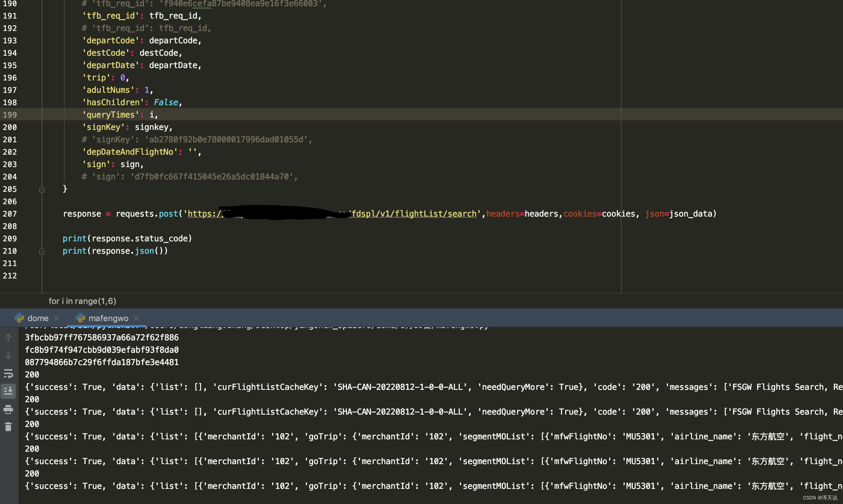
Task: Collapse fold marker at line 205
Action: point(42,189)
